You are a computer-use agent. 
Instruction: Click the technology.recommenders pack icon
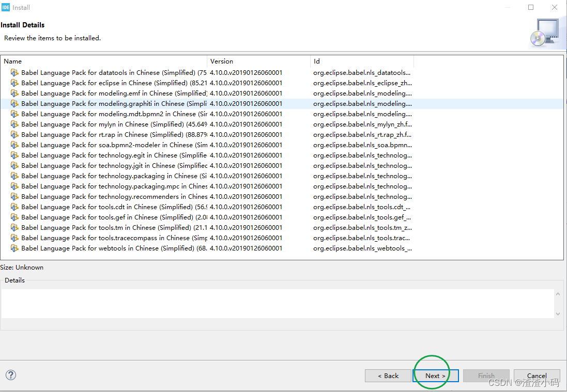14,197
